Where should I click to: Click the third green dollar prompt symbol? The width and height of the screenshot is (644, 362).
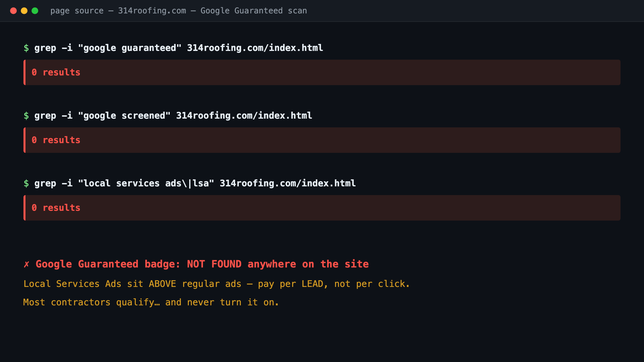[26, 183]
